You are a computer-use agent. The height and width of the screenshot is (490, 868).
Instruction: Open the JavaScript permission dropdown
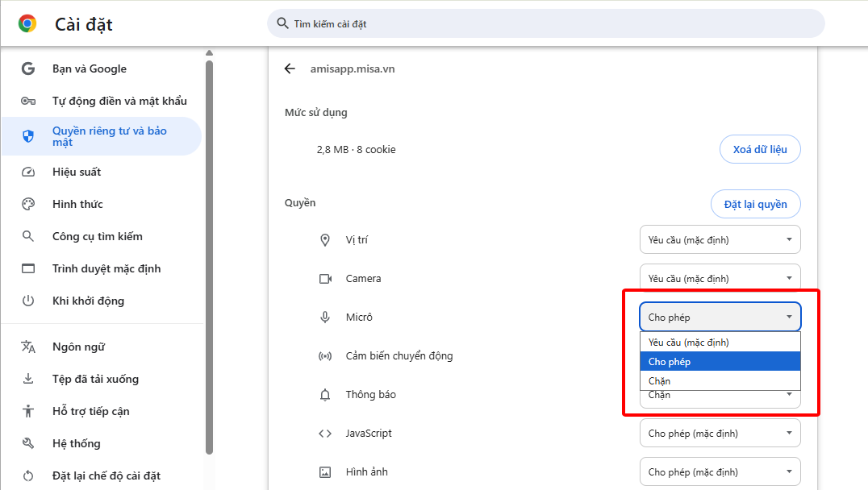[720, 433]
